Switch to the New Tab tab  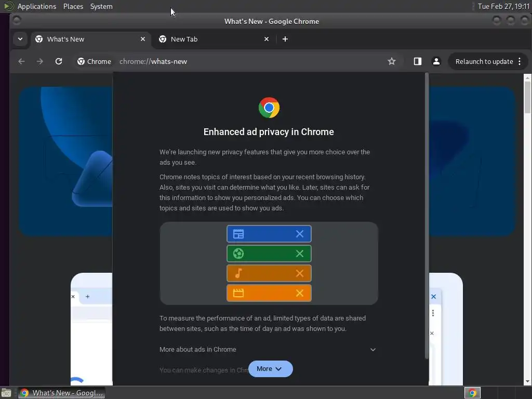point(214,39)
